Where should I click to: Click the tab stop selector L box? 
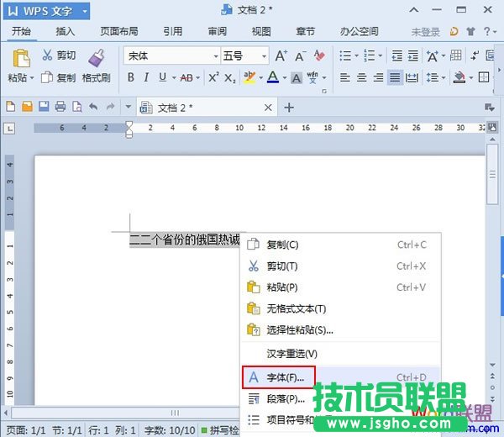[x=9, y=129]
